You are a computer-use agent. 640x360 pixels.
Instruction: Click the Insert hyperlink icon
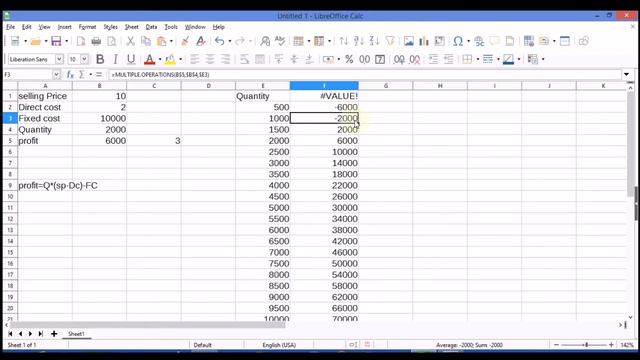point(479,41)
